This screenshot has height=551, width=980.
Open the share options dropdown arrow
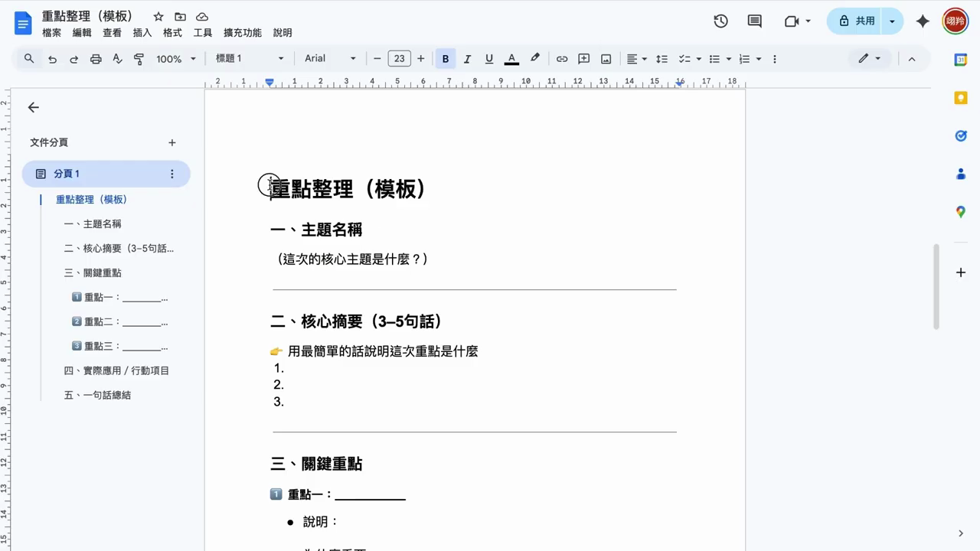click(892, 21)
